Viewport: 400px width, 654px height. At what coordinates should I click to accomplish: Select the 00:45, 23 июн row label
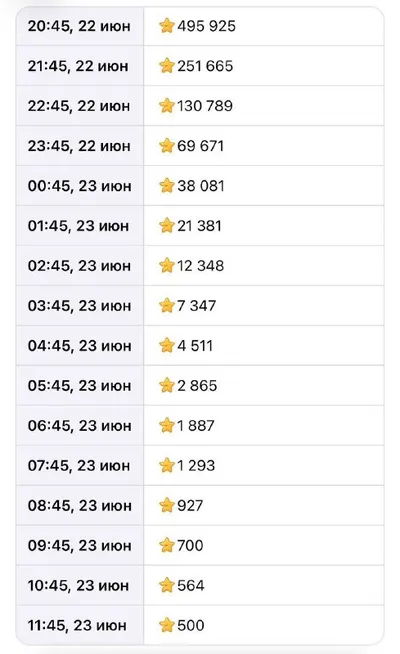tap(80, 186)
